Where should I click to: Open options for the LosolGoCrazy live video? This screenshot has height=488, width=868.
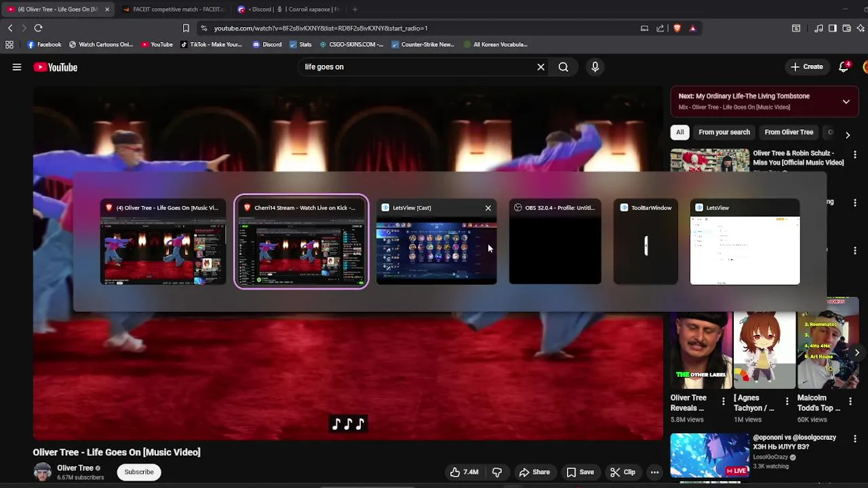pyautogui.click(x=854, y=439)
